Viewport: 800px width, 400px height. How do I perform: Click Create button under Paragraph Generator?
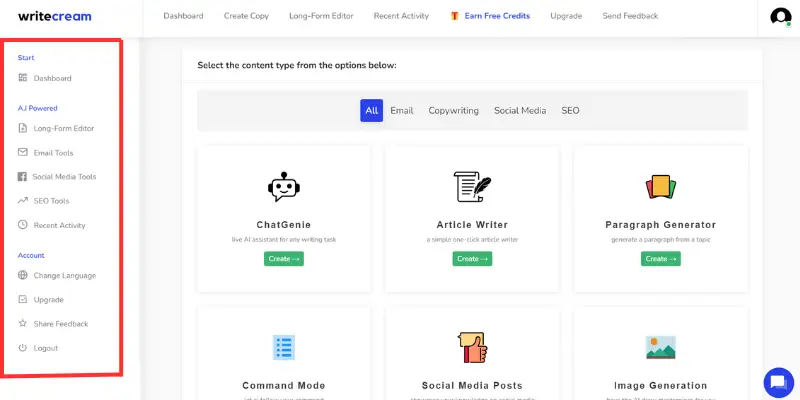pyautogui.click(x=661, y=259)
